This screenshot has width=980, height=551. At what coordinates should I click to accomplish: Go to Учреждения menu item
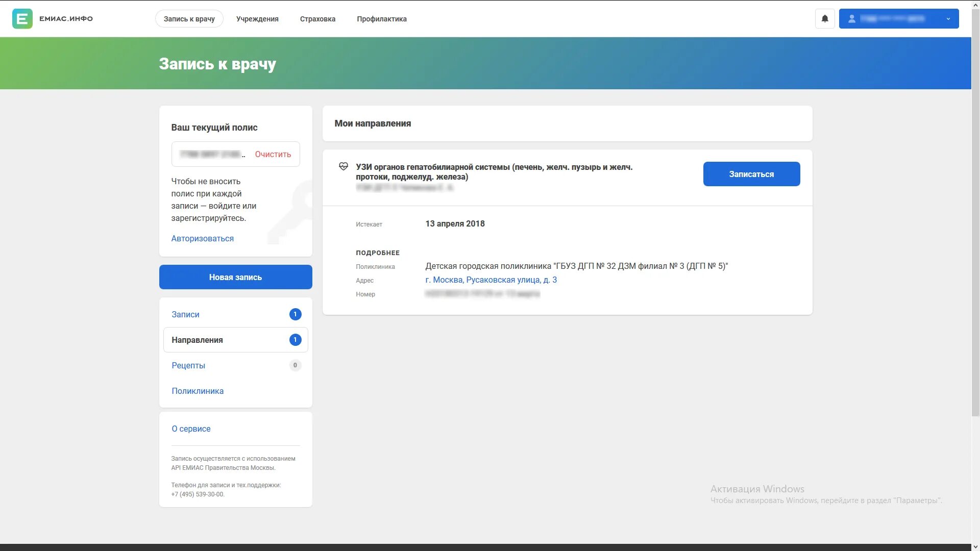click(257, 19)
